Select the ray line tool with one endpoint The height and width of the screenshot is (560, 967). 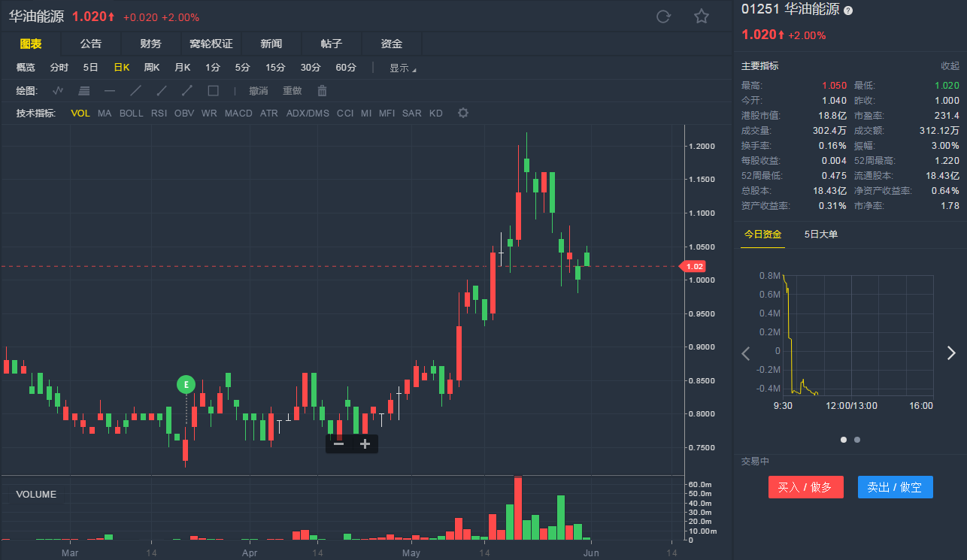(x=162, y=91)
